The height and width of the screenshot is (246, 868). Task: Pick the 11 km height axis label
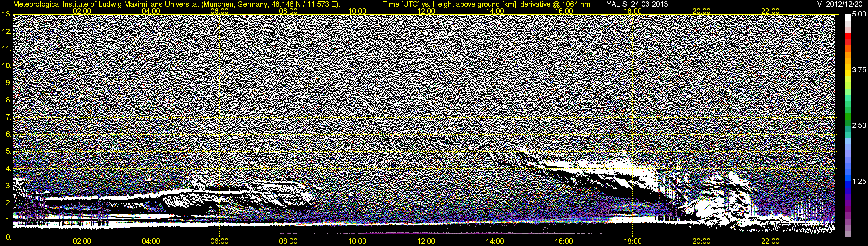tap(6, 49)
